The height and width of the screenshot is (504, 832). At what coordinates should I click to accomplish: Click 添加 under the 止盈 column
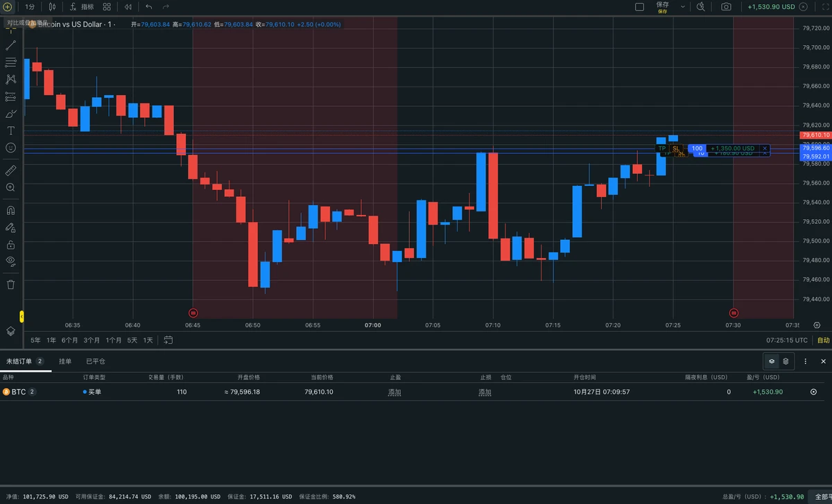pyautogui.click(x=395, y=392)
